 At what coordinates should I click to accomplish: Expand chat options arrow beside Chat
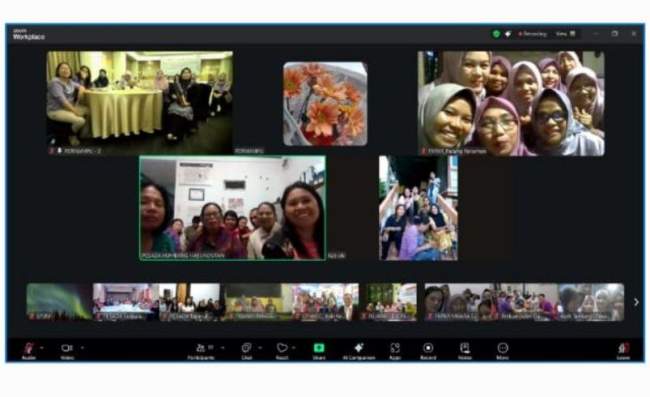click(x=260, y=348)
